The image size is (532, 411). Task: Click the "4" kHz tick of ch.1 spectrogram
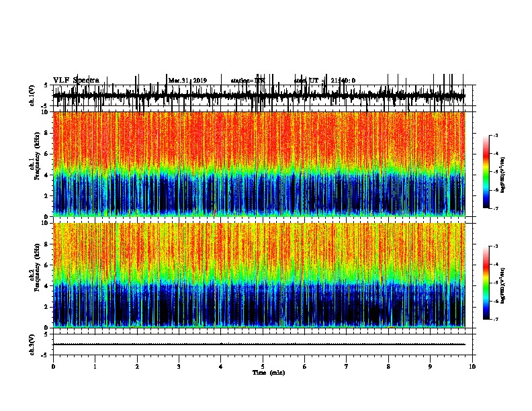coord(47,175)
